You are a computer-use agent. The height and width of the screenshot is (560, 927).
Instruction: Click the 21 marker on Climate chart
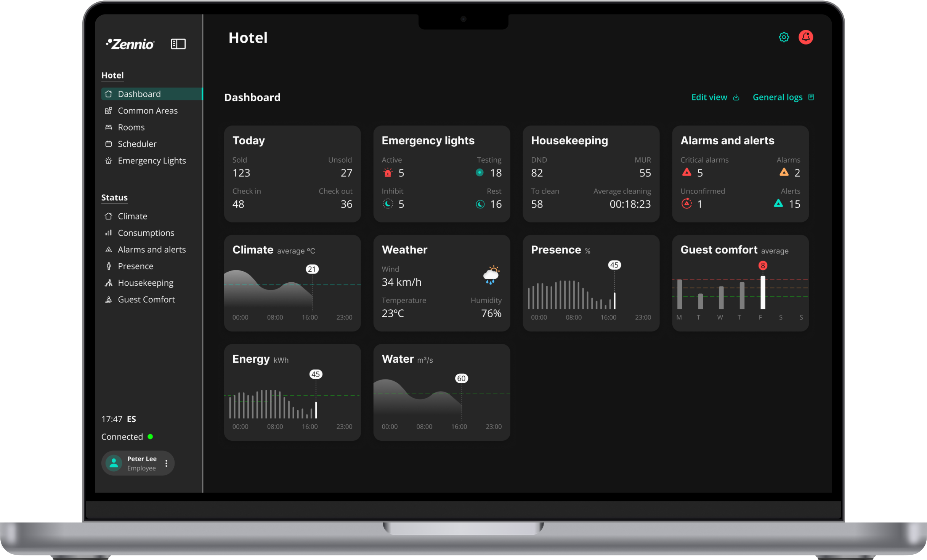312,269
